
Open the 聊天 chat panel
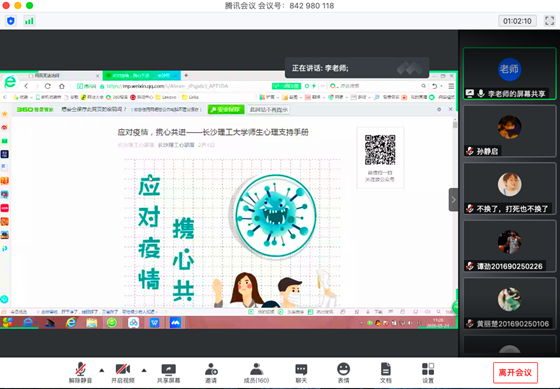coord(301,373)
